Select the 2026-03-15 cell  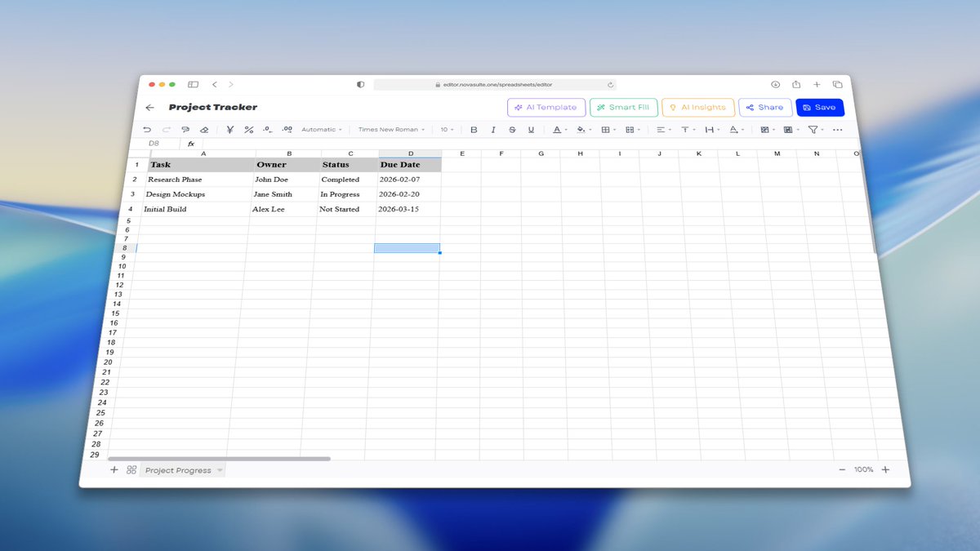408,209
